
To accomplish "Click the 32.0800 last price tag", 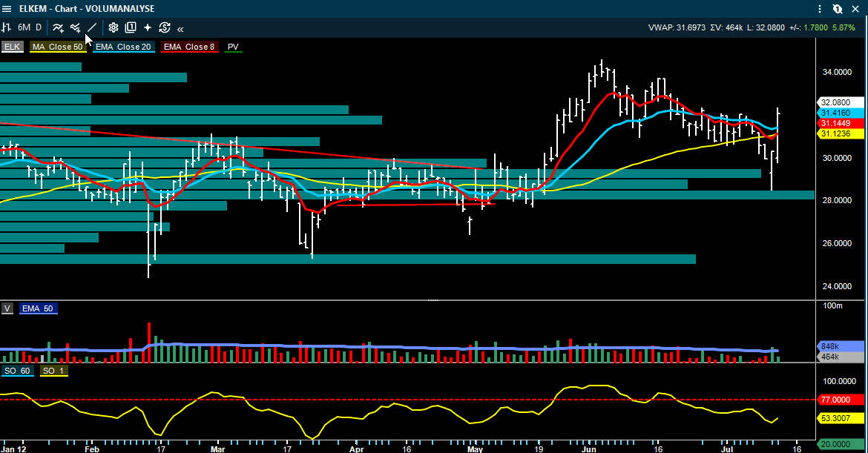I will [841, 102].
